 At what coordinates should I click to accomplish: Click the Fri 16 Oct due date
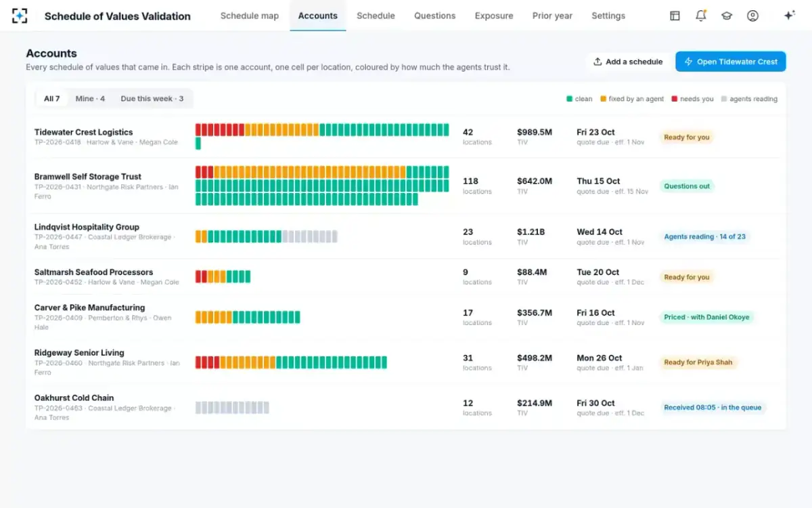click(x=595, y=313)
